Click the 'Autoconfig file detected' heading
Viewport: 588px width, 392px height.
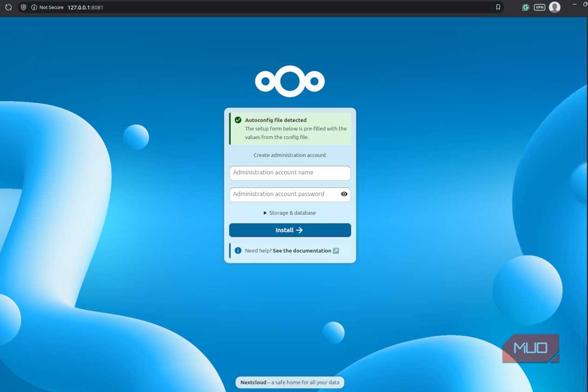[x=276, y=120]
